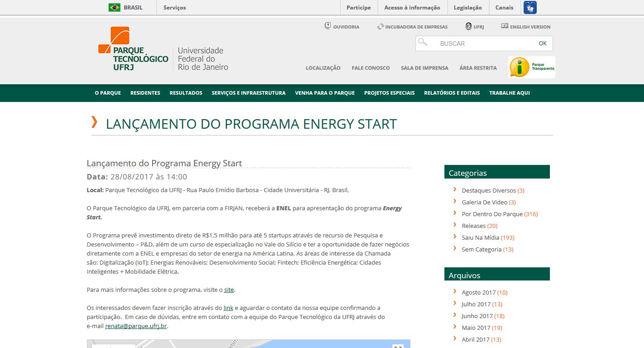Open the Localização link
The image size is (644, 348).
point(323,68)
